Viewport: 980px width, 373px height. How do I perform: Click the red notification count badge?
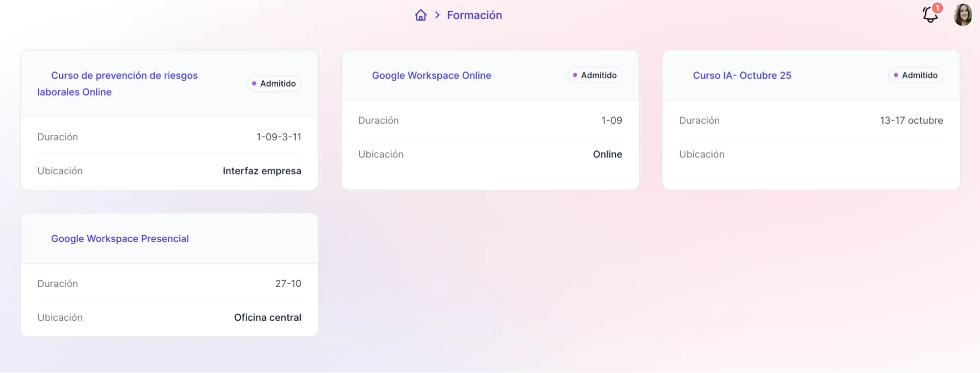pyautogui.click(x=937, y=8)
